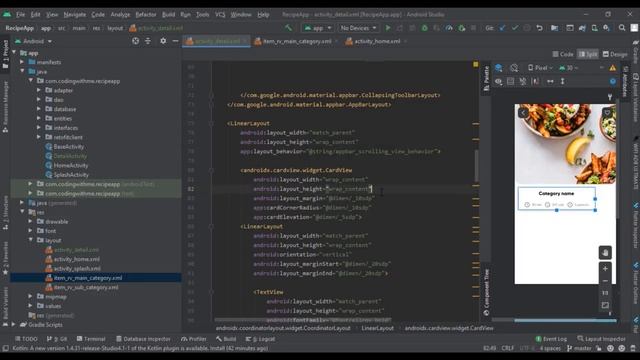Click the locate file target icon in Project panel
640x360 pixels.
[x=136, y=41]
